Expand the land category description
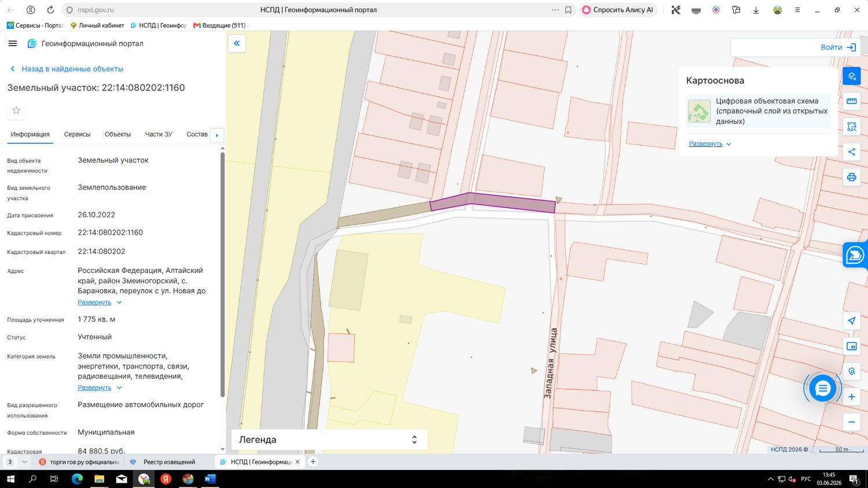 pyautogui.click(x=100, y=388)
